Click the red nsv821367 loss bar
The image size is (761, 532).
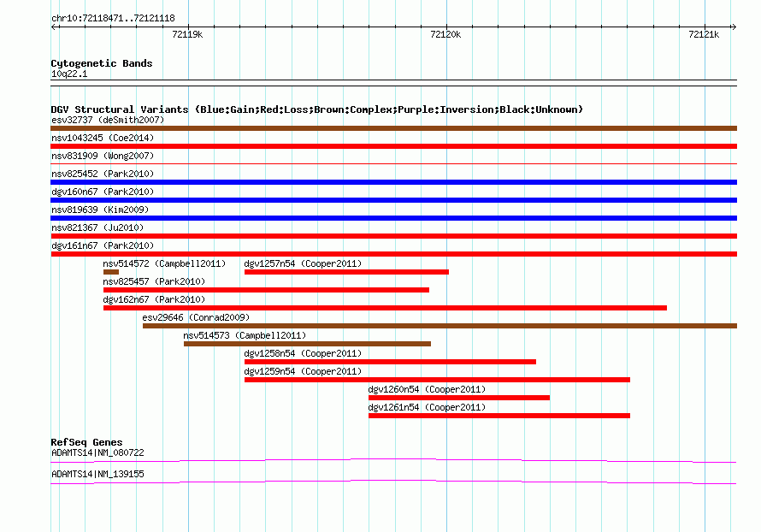393,236
